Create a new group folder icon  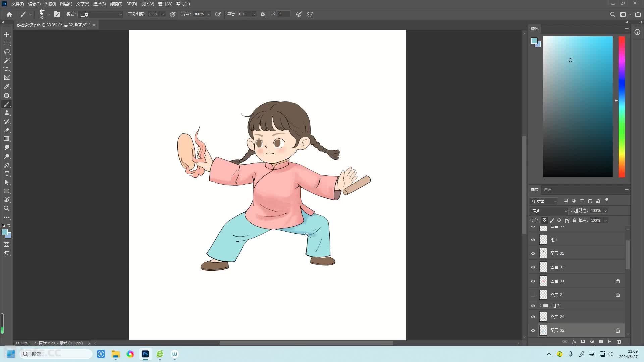point(601,342)
